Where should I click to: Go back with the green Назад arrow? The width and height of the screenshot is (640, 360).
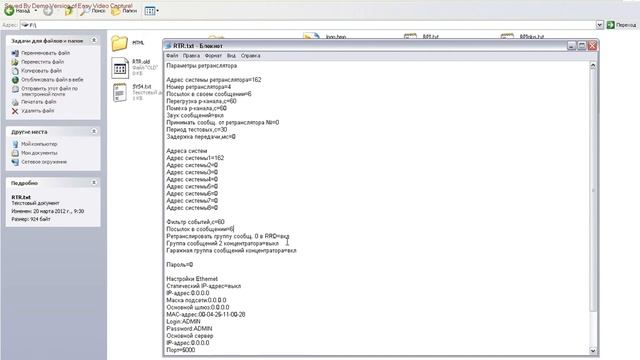coord(10,11)
